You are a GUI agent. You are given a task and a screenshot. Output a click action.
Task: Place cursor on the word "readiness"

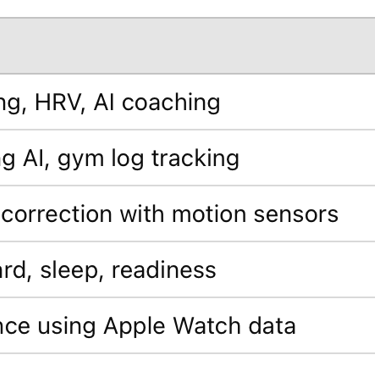coord(164,270)
